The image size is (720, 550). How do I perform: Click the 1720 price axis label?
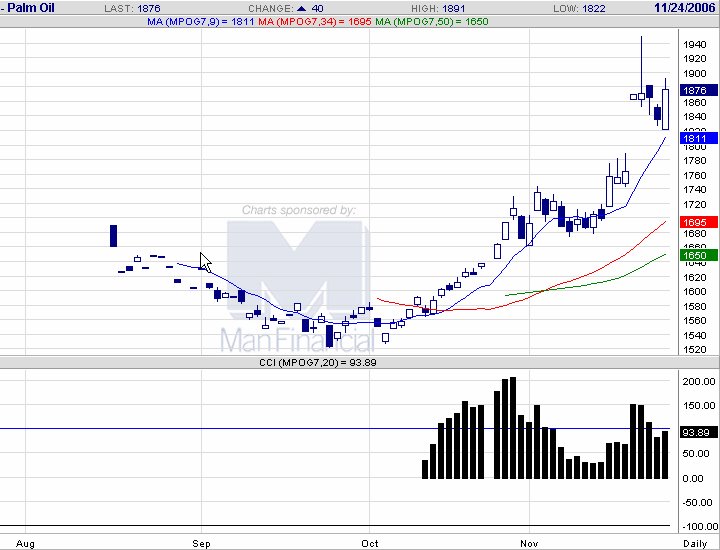pyautogui.click(x=695, y=204)
